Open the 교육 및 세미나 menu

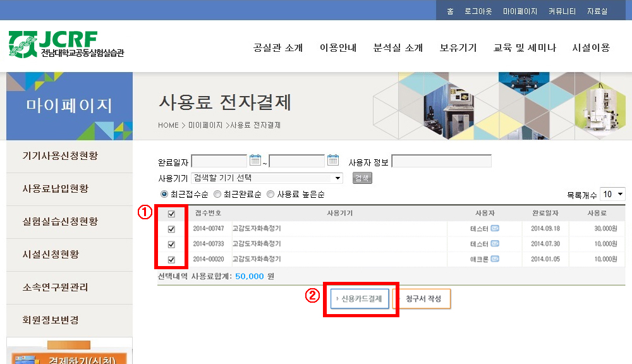525,48
